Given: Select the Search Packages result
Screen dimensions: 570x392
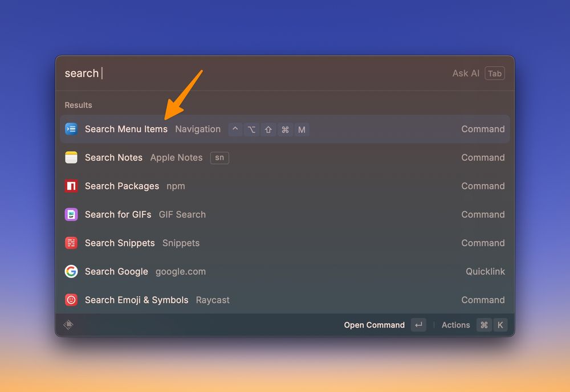Looking at the screenshot, I should pos(285,186).
